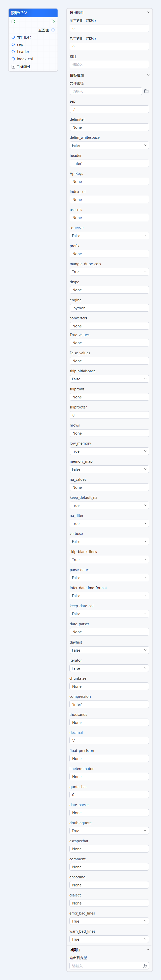Expand 目标属性 plus box on node
161x980 pixels.
click(x=13, y=66)
